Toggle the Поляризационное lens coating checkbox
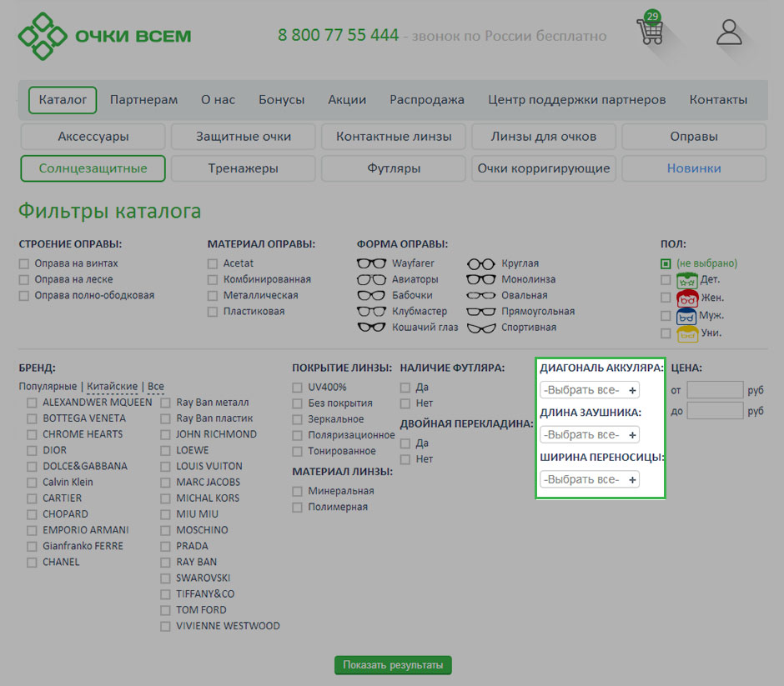This screenshot has height=686, width=784. coord(298,436)
